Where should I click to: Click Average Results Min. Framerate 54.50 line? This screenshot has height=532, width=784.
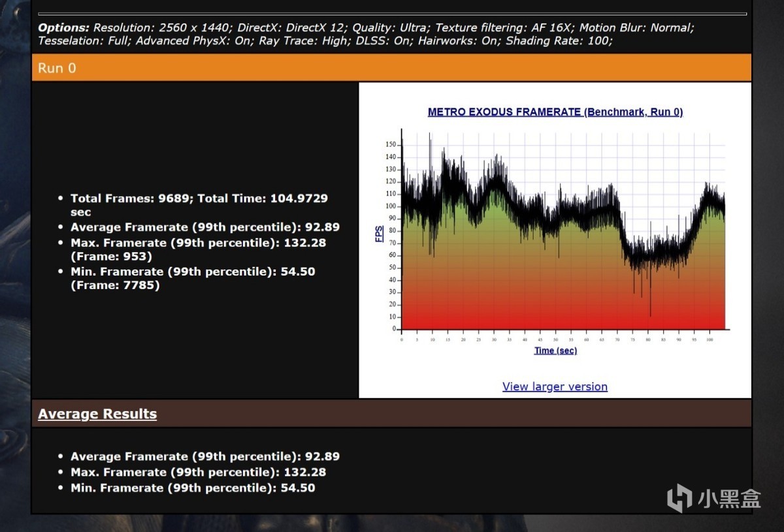coord(193,488)
